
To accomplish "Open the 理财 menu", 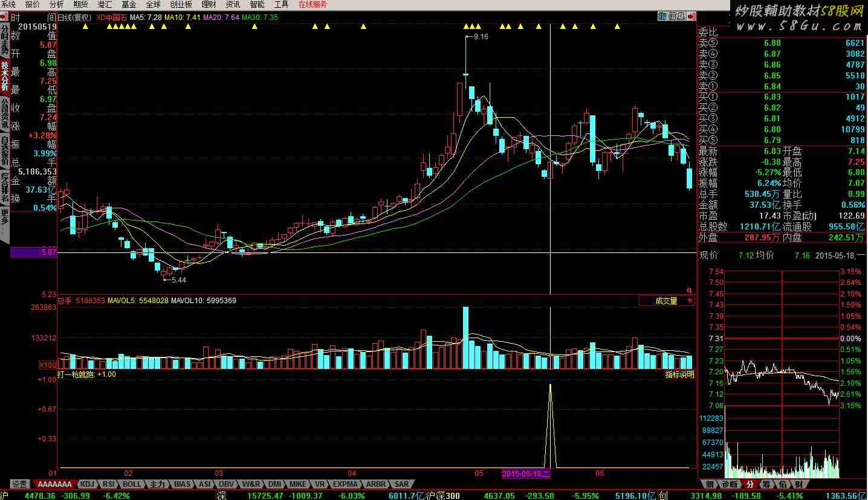I will click(x=209, y=4).
